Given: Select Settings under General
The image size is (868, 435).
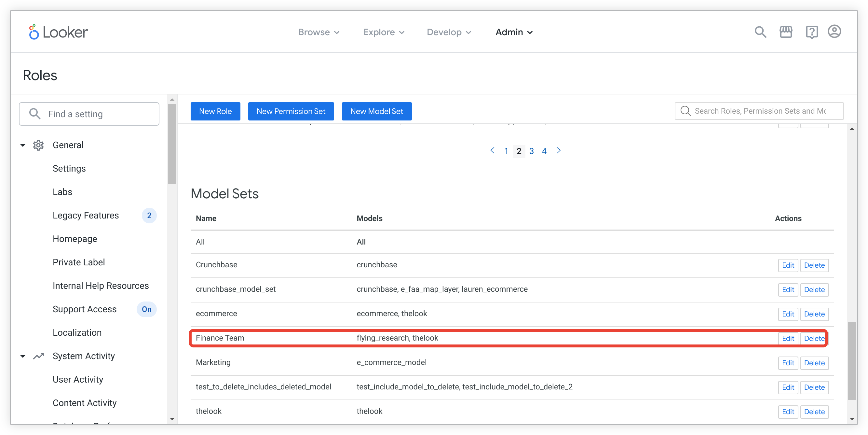Looking at the screenshot, I should coord(69,168).
